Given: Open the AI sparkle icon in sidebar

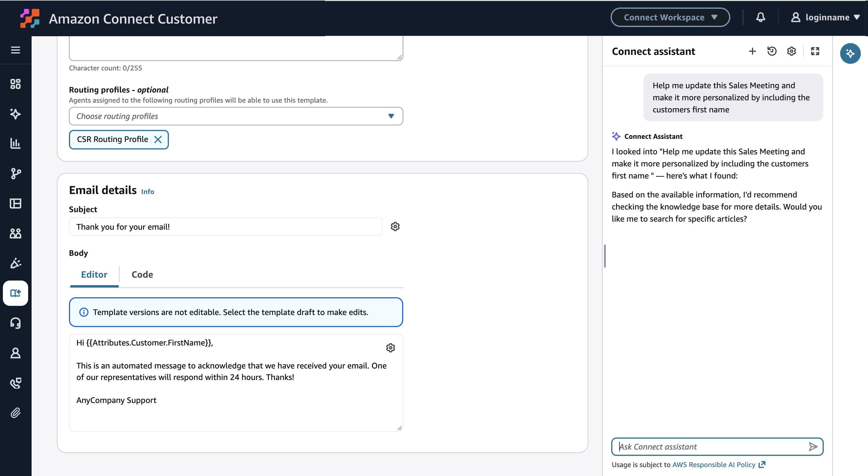Looking at the screenshot, I should click(16, 114).
